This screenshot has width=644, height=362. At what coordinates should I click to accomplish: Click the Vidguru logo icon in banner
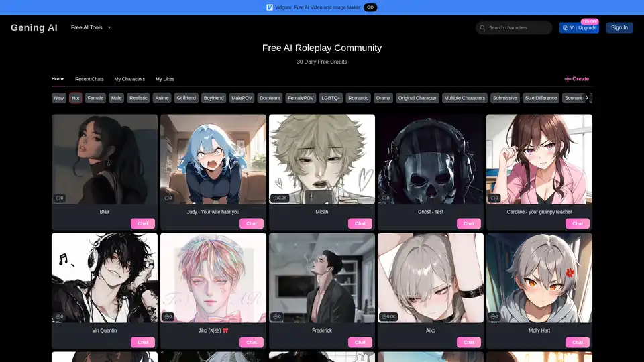(270, 7)
